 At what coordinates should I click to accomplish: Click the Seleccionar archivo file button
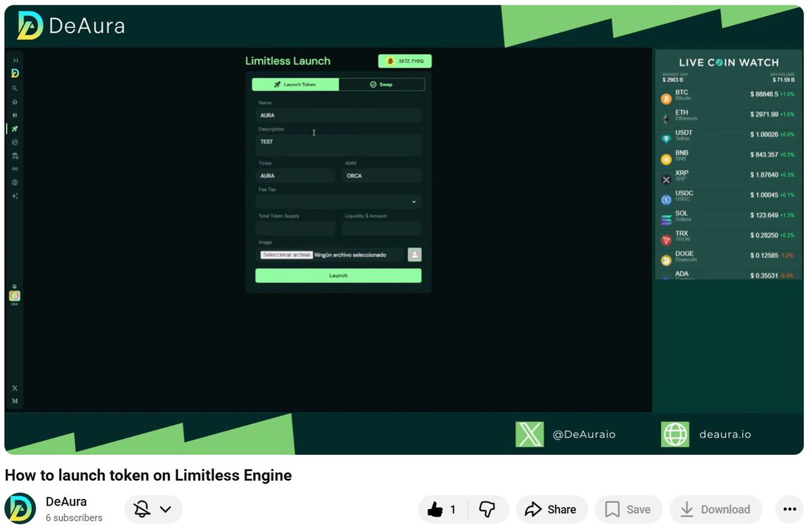click(286, 255)
